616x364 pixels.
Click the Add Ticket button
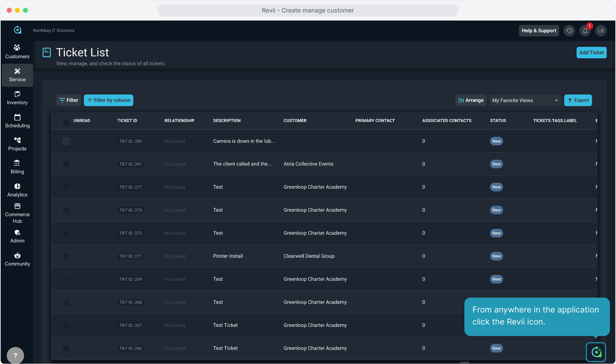click(x=591, y=53)
